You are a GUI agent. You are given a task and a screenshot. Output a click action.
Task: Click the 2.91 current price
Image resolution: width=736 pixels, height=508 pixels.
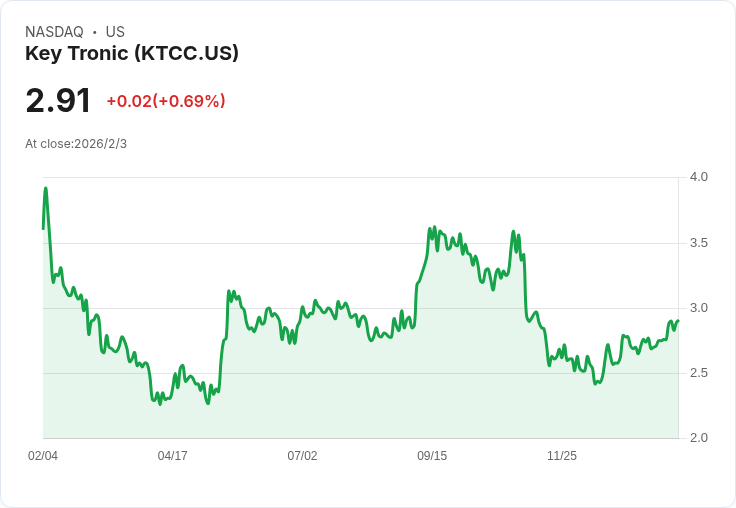pyautogui.click(x=58, y=101)
